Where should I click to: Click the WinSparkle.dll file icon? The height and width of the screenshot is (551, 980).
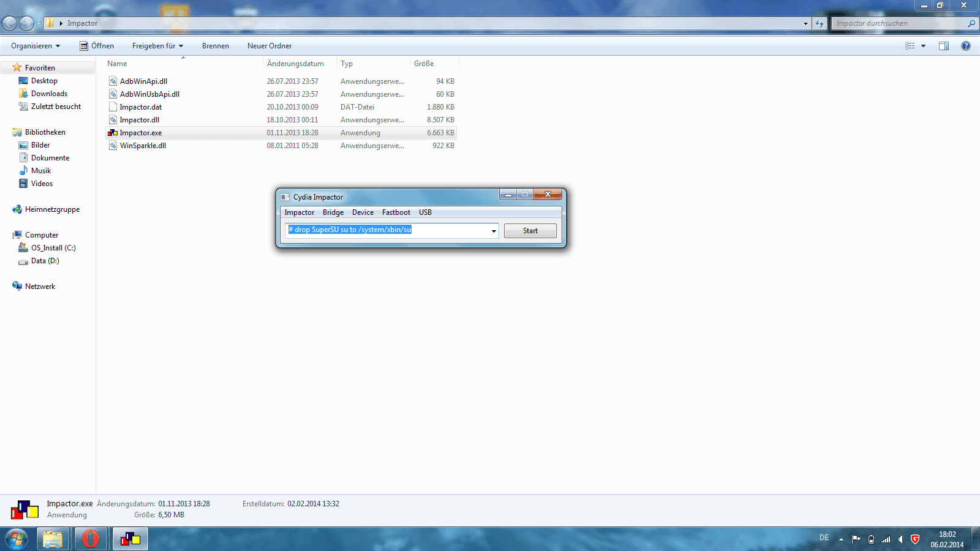point(113,146)
